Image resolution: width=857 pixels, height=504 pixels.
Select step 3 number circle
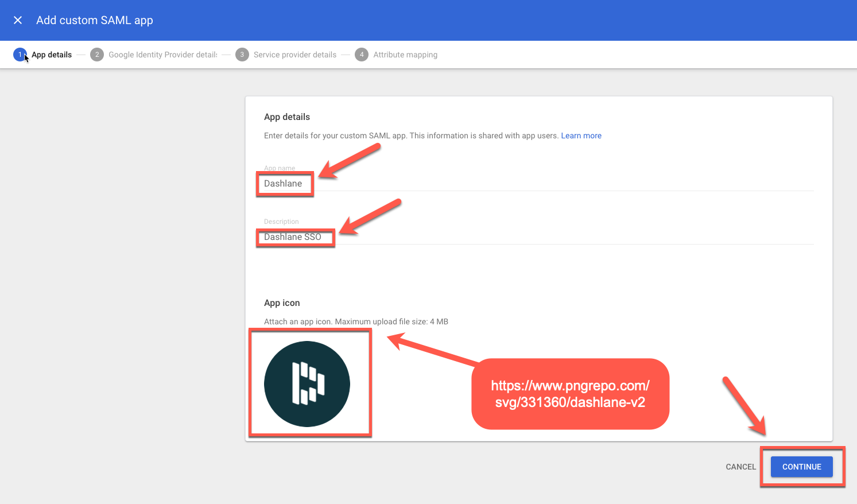pos(242,55)
